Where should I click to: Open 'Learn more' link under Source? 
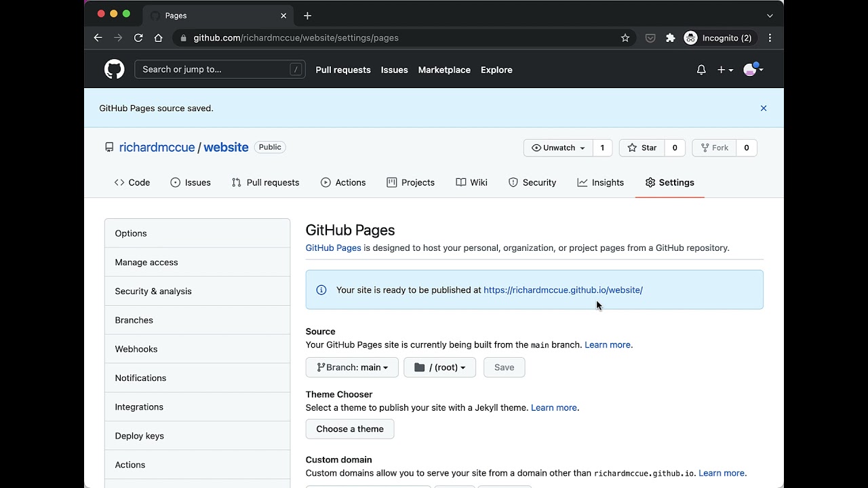tap(608, 345)
